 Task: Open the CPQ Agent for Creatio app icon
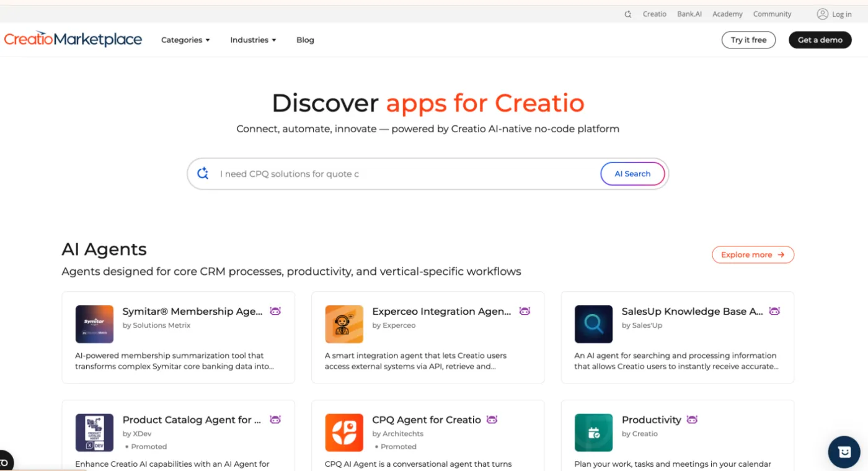coord(344,433)
